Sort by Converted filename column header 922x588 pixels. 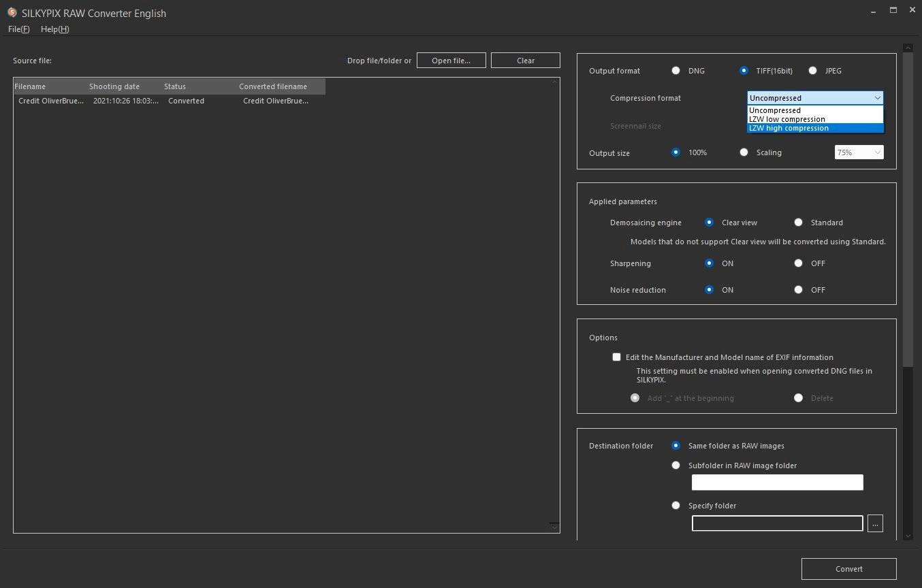pos(281,86)
